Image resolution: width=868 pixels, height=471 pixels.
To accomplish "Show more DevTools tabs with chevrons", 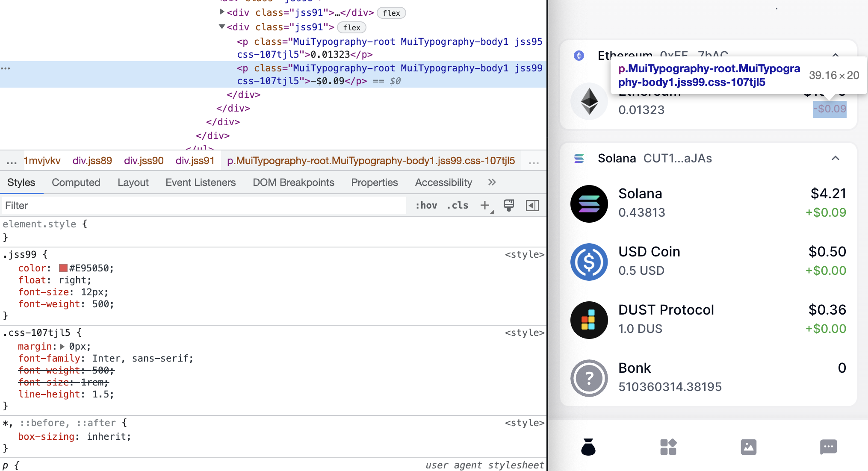I will click(x=492, y=183).
